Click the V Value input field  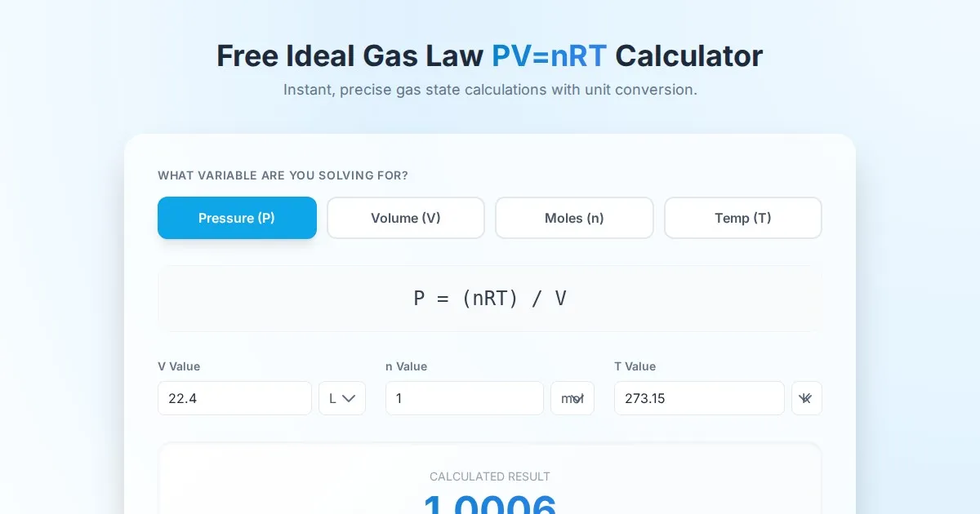(234, 398)
